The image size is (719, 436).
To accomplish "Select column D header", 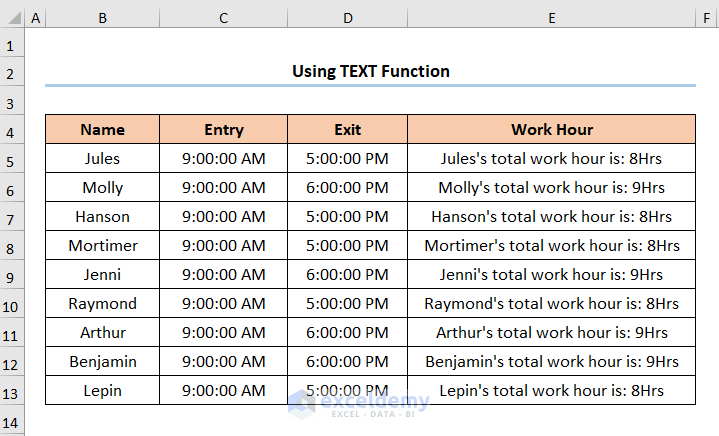I will [348, 18].
